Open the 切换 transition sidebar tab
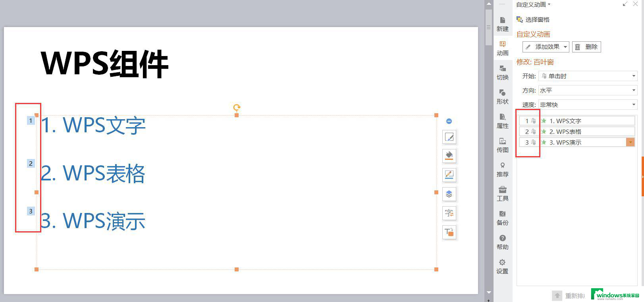The image size is (644, 302). tap(502, 73)
